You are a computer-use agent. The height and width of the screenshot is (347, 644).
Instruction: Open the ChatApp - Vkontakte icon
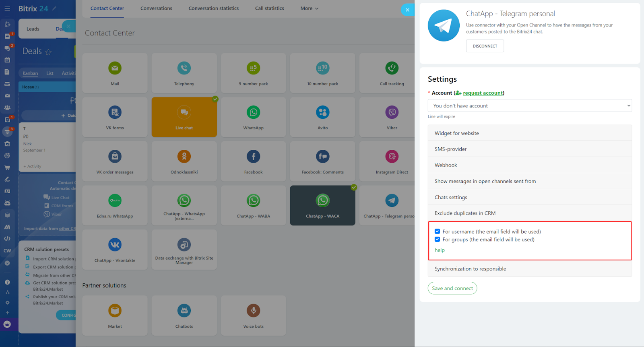[115, 245]
